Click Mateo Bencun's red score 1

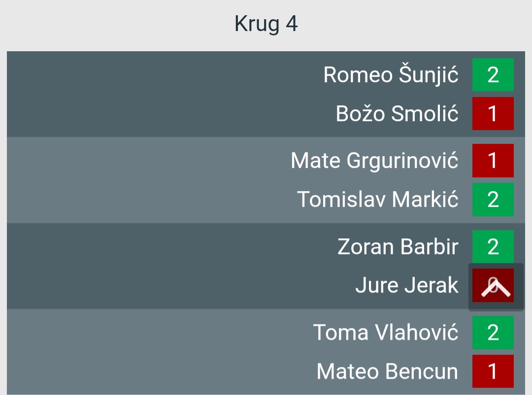pos(493,371)
